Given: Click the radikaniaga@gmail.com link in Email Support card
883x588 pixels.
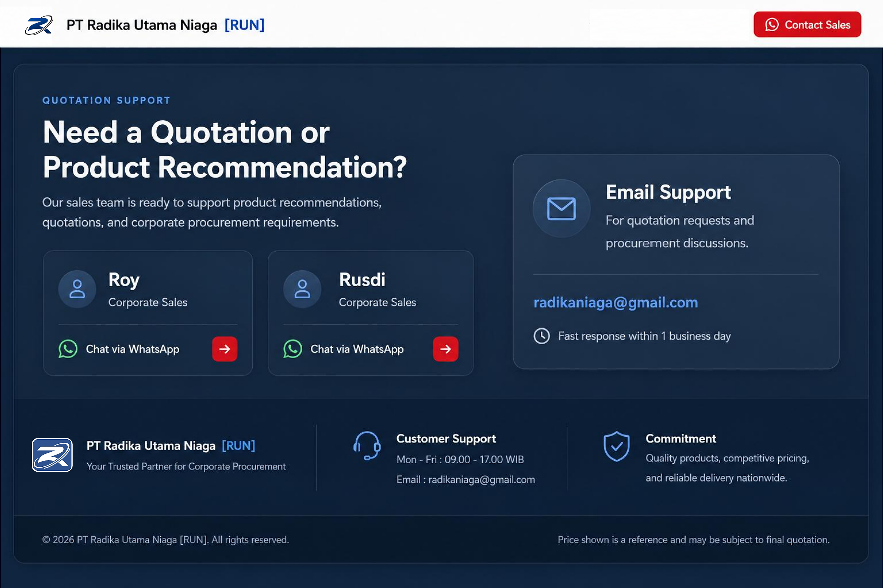Looking at the screenshot, I should [x=615, y=302].
